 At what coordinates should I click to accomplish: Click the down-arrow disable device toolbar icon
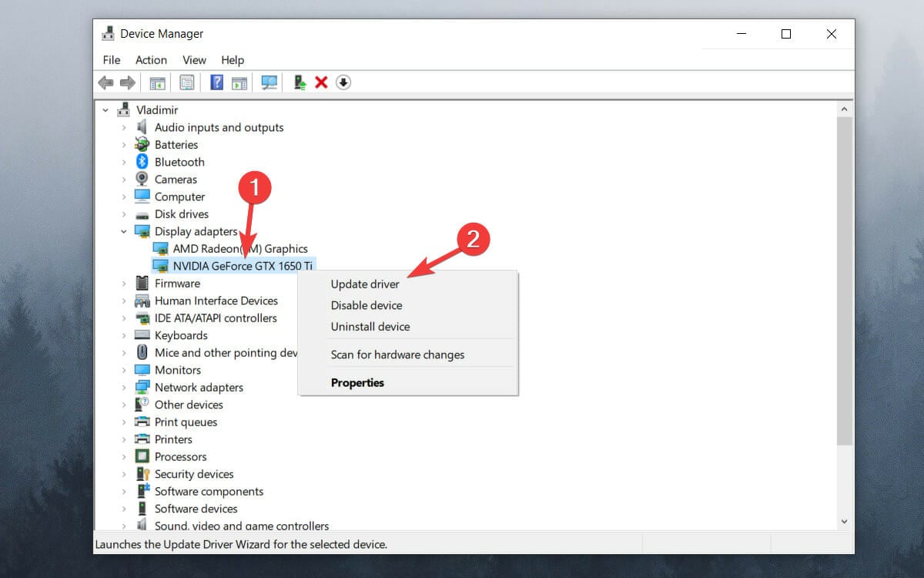[x=343, y=82]
